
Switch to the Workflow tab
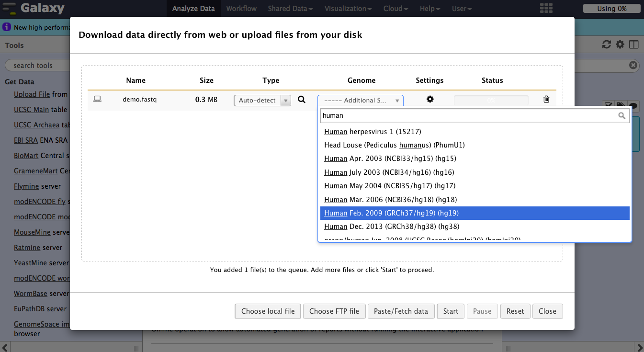[241, 9]
